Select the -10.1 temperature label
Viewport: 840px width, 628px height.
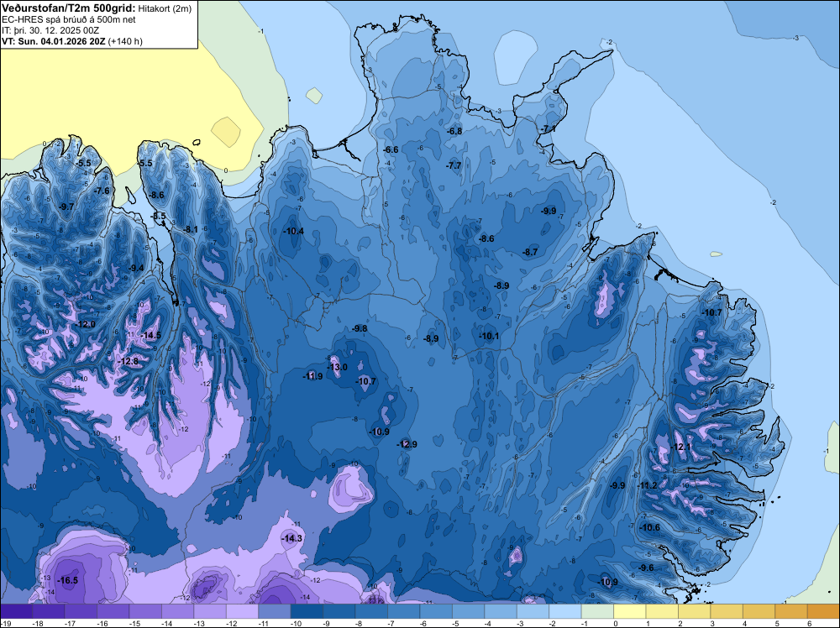click(x=489, y=336)
